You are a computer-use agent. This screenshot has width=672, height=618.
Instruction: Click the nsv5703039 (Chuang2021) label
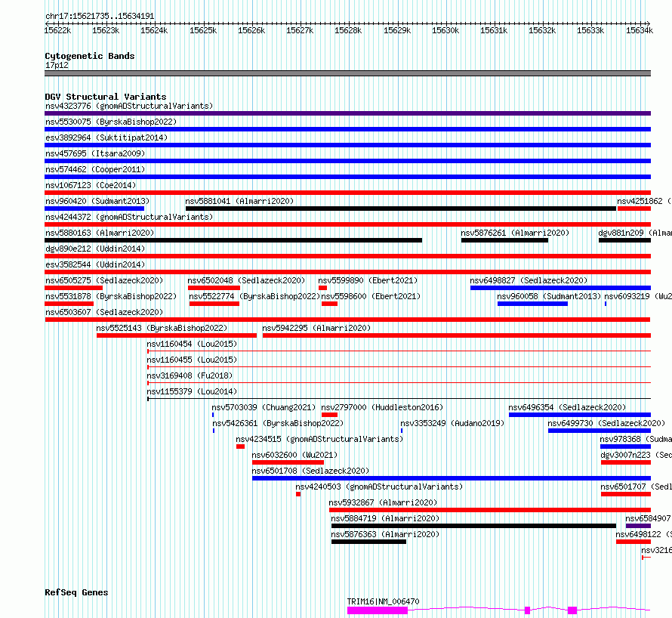click(x=264, y=407)
